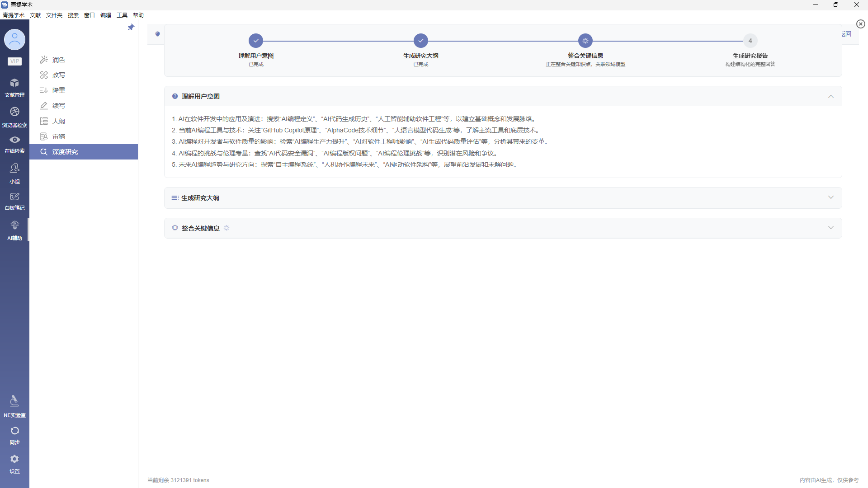The height and width of the screenshot is (488, 868).
Task: Click the 同步 sync icon
Action: tap(14, 435)
